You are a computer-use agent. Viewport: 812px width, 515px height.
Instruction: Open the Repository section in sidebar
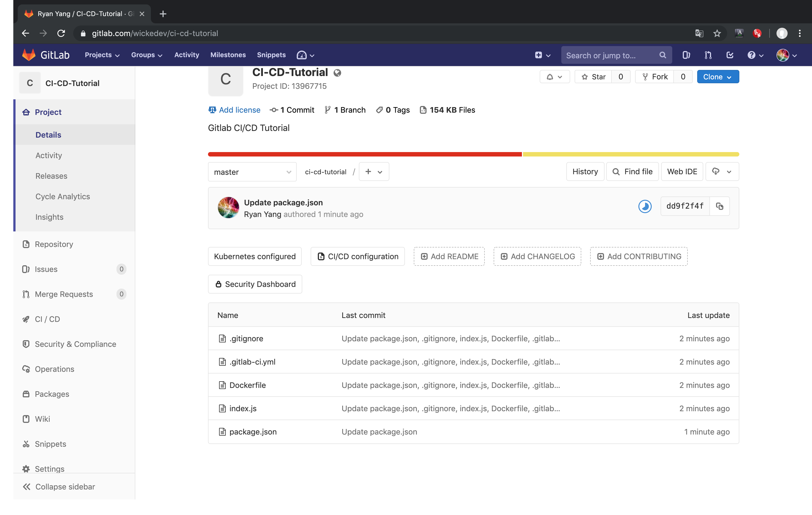point(54,244)
